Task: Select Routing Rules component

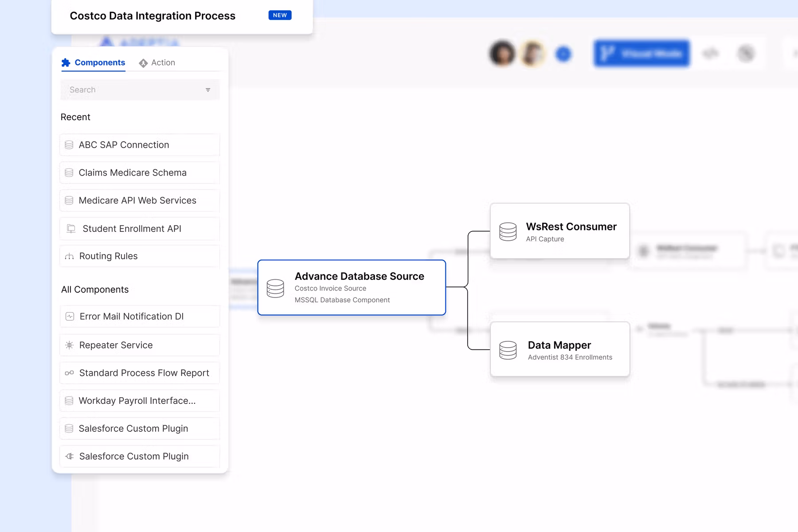Action: (140, 256)
